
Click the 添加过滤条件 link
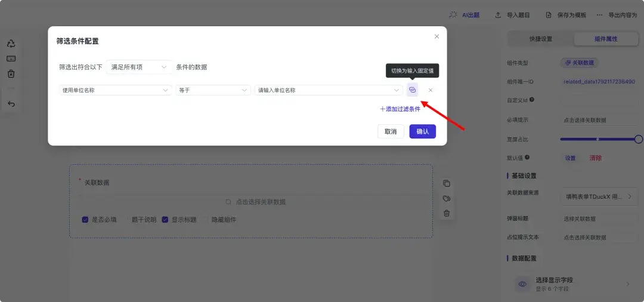[x=400, y=109]
